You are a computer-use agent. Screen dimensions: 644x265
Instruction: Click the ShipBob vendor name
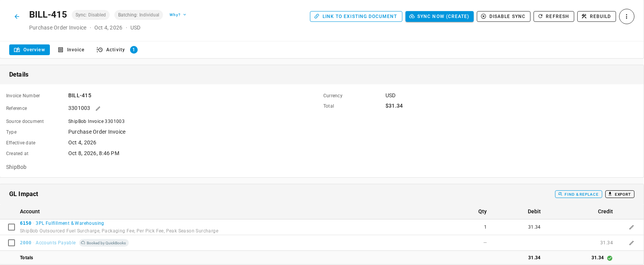tap(16, 167)
